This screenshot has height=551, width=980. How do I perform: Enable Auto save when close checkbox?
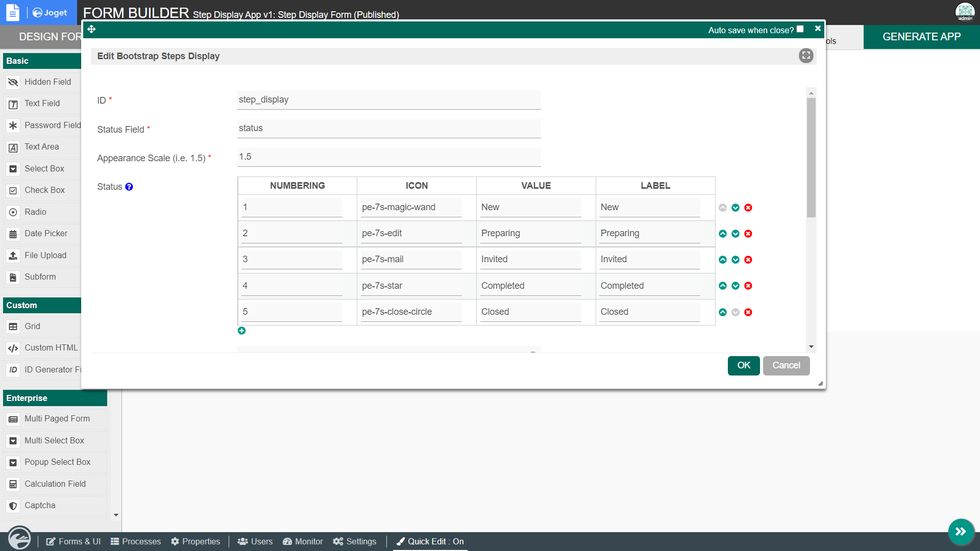[800, 29]
